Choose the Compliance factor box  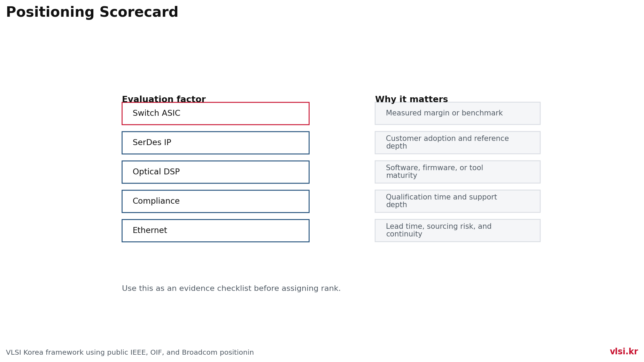coord(215,201)
